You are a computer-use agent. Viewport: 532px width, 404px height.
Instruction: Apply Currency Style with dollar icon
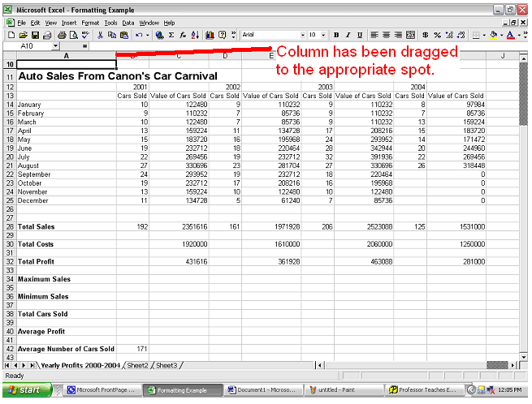pos(426,36)
